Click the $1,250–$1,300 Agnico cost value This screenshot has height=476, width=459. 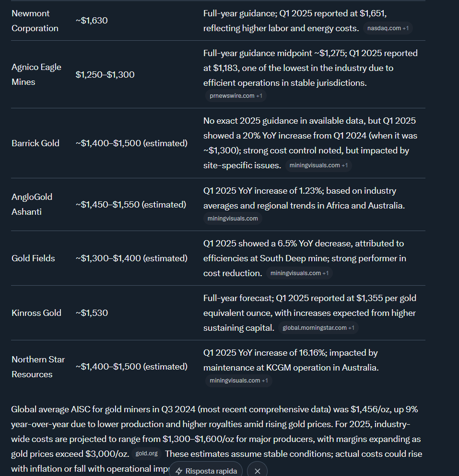105,74
